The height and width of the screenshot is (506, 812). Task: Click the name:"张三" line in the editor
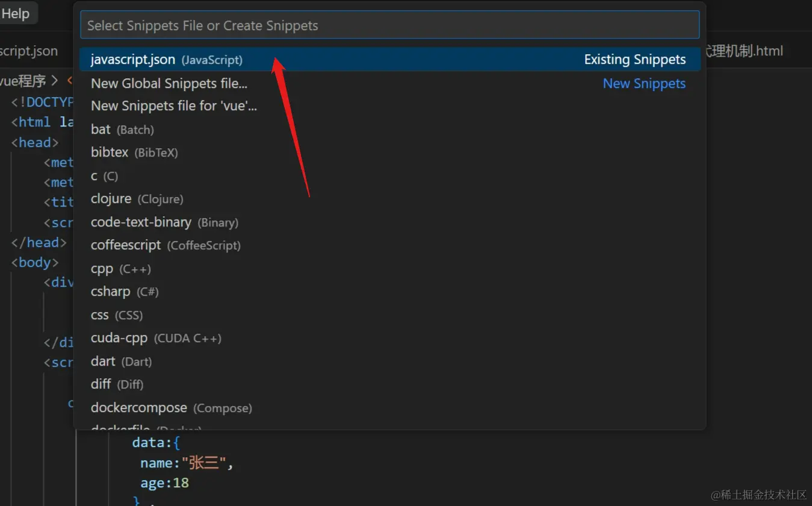click(x=187, y=463)
